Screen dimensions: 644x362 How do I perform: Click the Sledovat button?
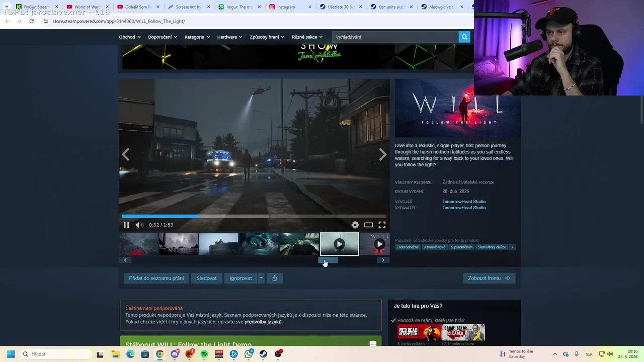pos(207,278)
